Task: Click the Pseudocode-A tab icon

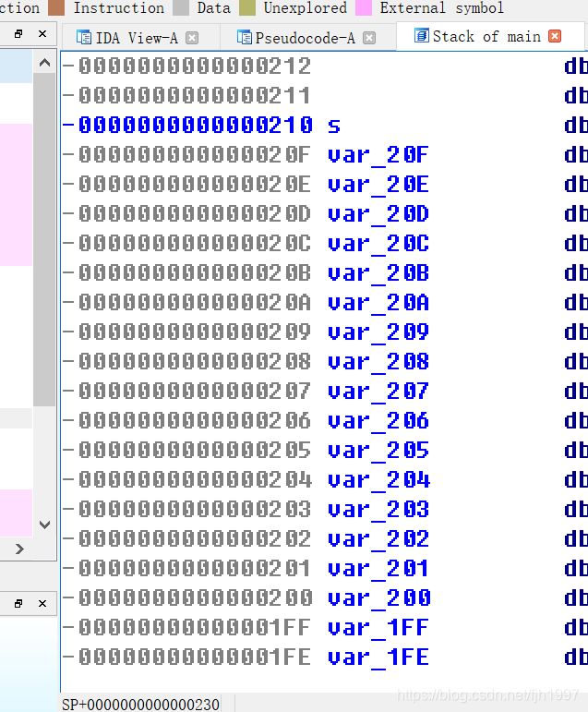Action: [x=245, y=37]
